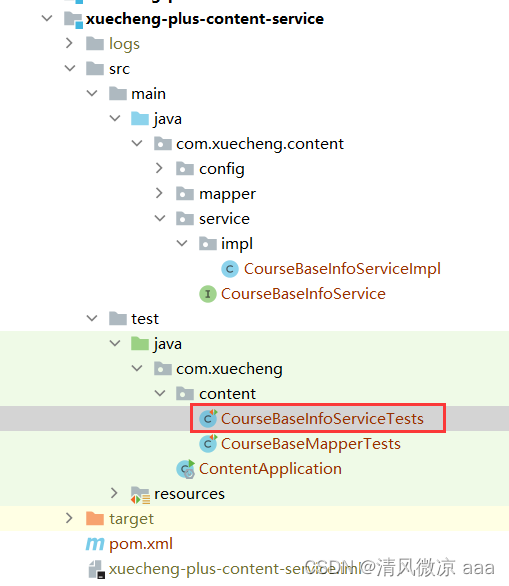Open the pom.xml file
The height and width of the screenshot is (586, 509).
pos(141,544)
